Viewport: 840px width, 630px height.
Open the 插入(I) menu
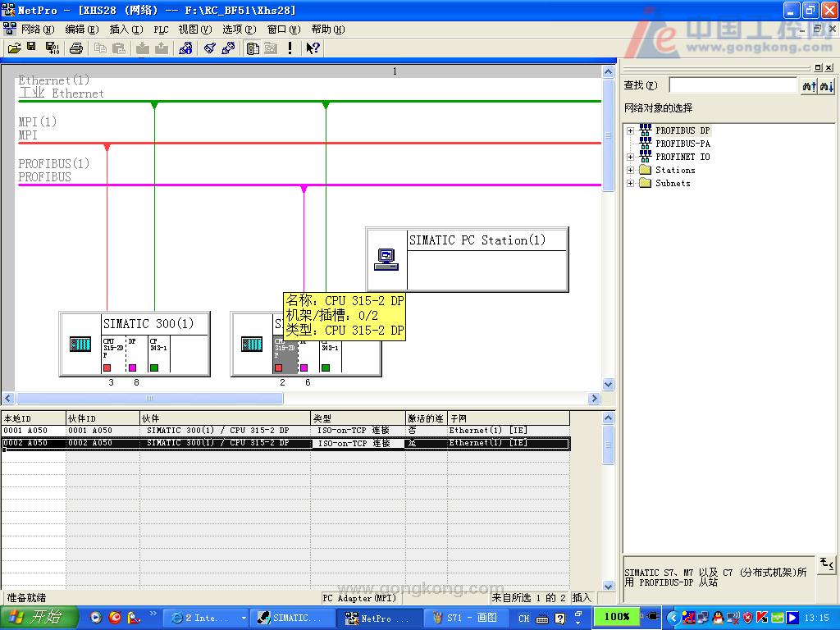click(126, 30)
